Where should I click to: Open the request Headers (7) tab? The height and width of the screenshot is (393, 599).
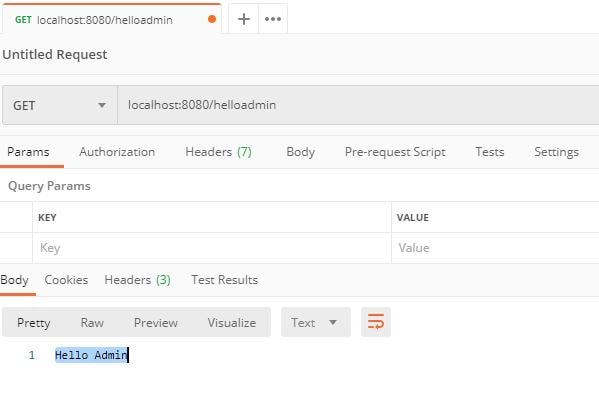point(219,152)
